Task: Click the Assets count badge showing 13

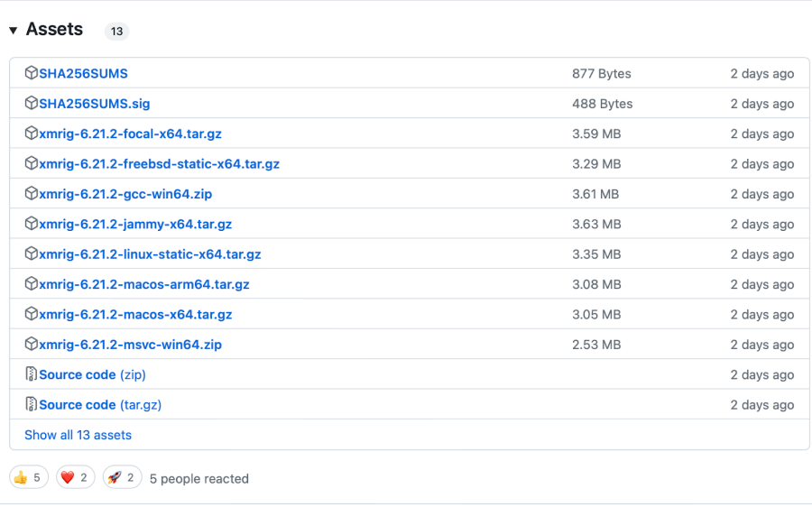Action: click(116, 32)
